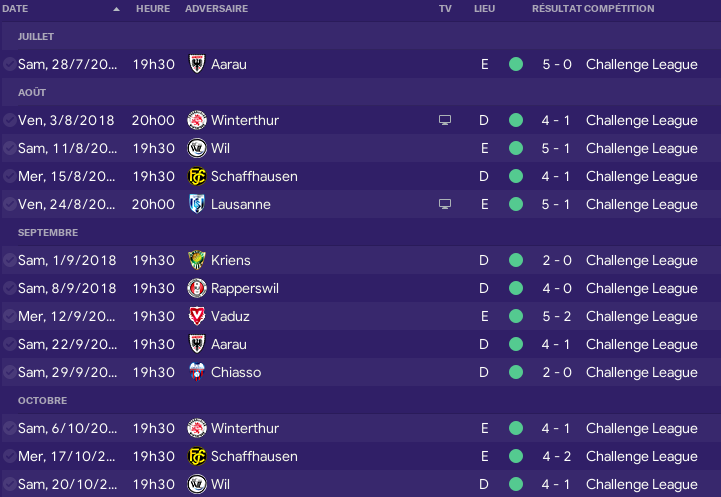Toggle checkmark for Sam, 1/9/2018 Kriens match

(9, 260)
